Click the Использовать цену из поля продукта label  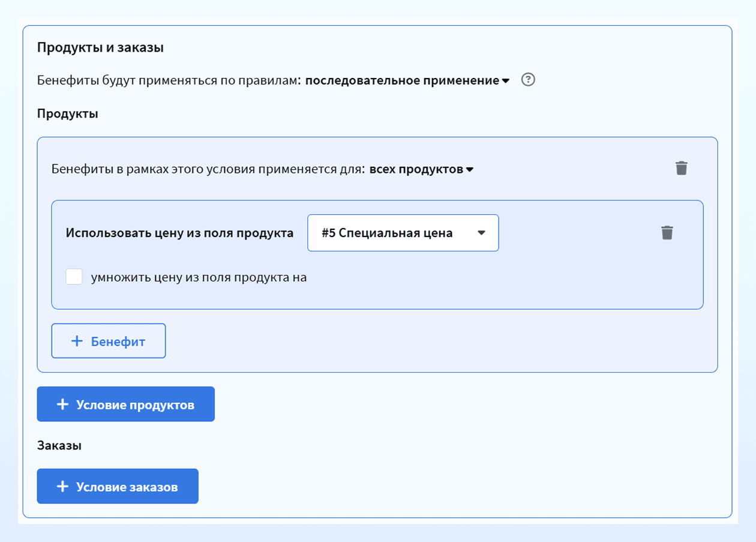[x=180, y=233]
